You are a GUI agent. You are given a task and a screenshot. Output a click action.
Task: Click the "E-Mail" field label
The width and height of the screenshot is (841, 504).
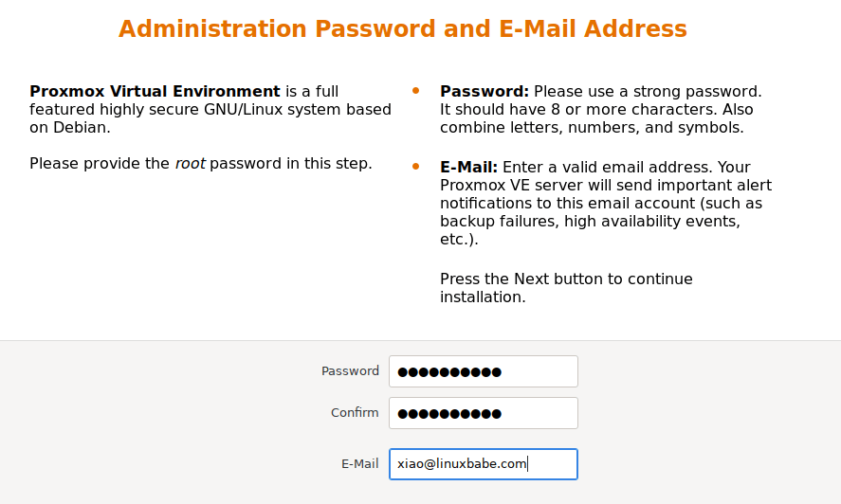pyautogui.click(x=359, y=464)
